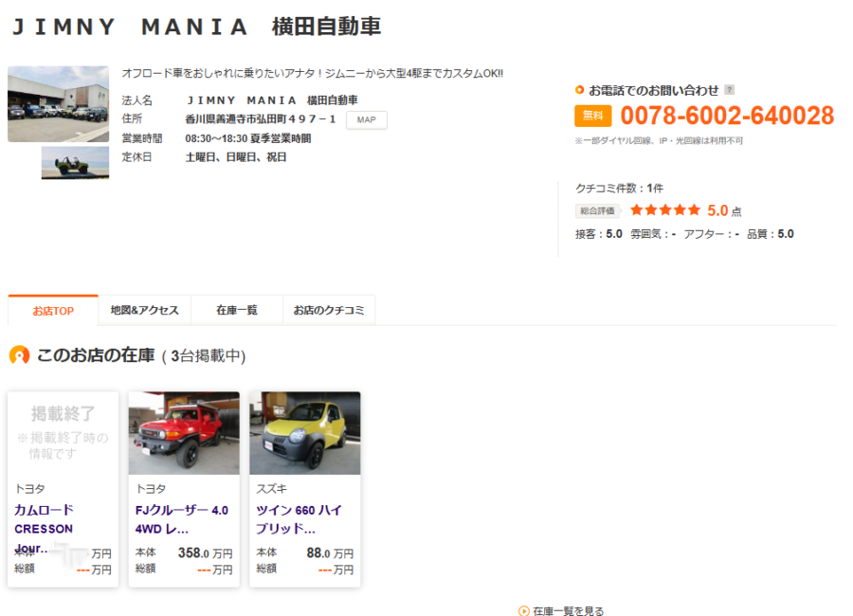Click the JIMNY MANIA 横田自動車 page heading
The width and height of the screenshot is (853, 616).
196,27
